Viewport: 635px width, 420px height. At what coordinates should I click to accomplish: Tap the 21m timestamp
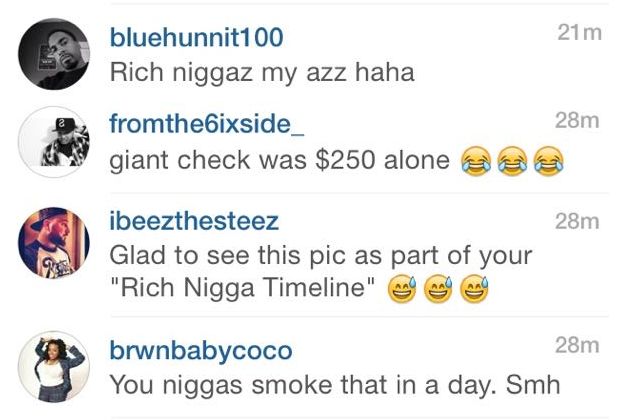(x=579, y=32)
